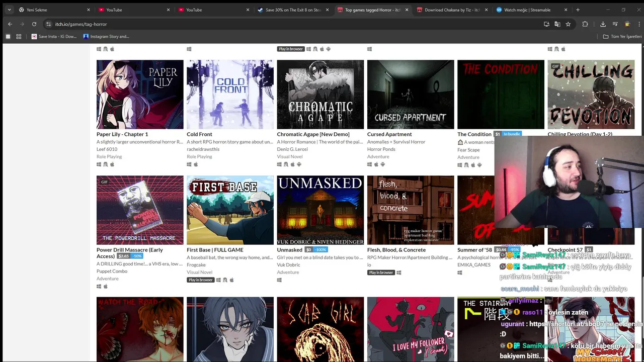This screenshot has width=644, height=362.
Task: Visit author 'Horror Ponds' profile
Action: 381,149
